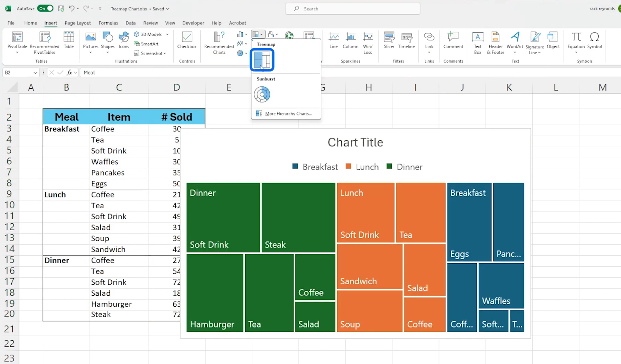Click the Pancakes cell in column C
The width and height of the screenshot is (621, 364).
119,173
